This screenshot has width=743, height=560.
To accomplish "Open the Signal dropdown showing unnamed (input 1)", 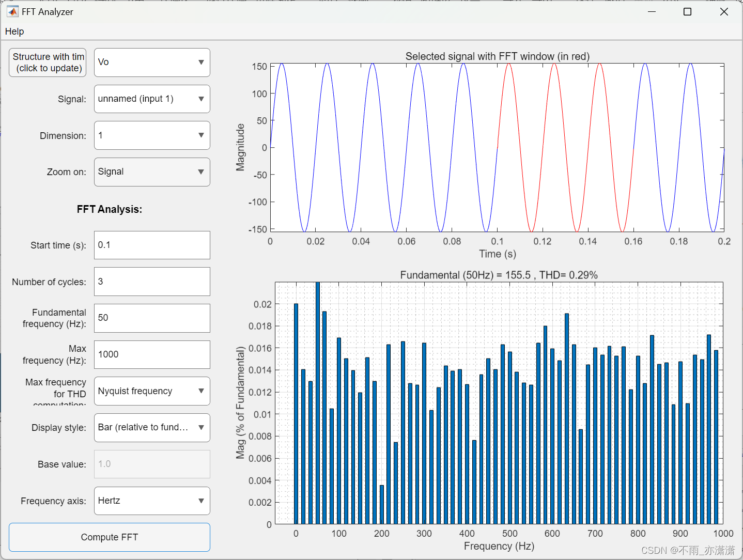I will click(152, 99).
